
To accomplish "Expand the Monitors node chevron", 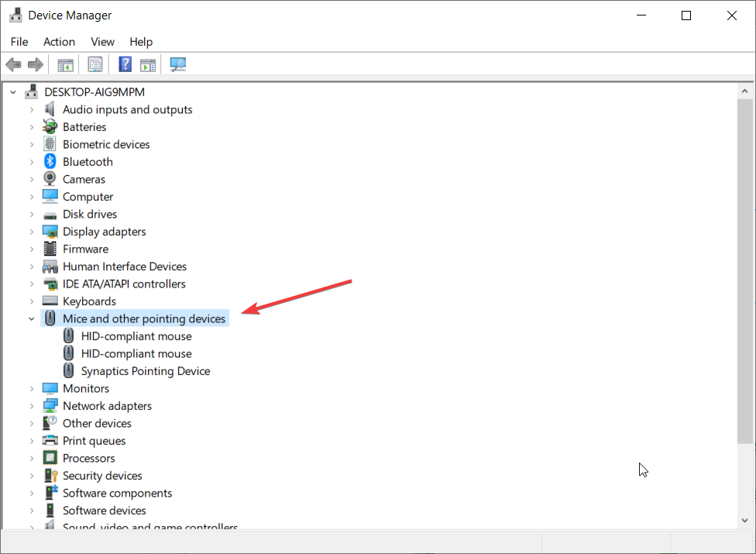I will [x=32, y=389].
